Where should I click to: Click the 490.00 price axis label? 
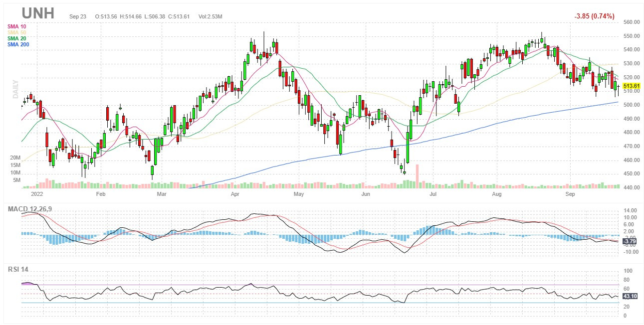[631, 119]
